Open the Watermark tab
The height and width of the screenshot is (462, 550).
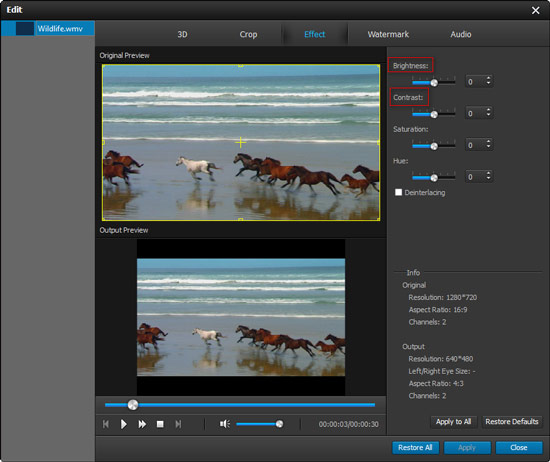[388, 34]
